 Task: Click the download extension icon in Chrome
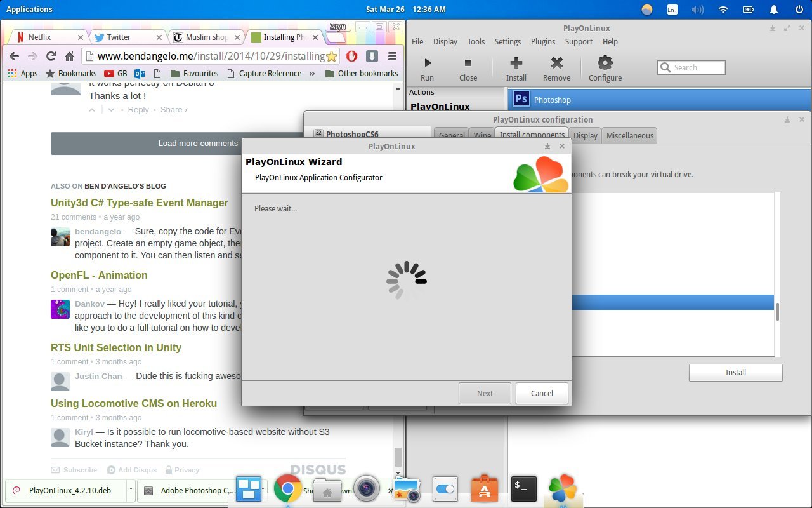click(x=372, y=56)
